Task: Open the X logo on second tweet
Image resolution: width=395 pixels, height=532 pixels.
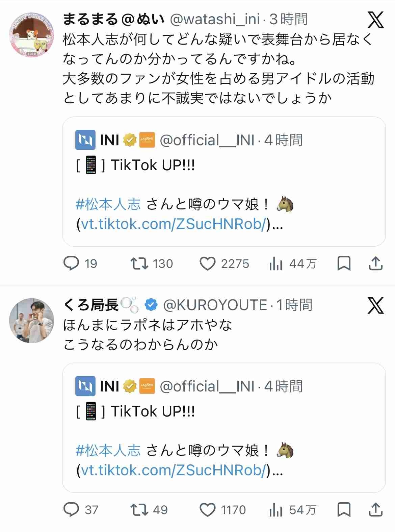Action: (375, 305)
